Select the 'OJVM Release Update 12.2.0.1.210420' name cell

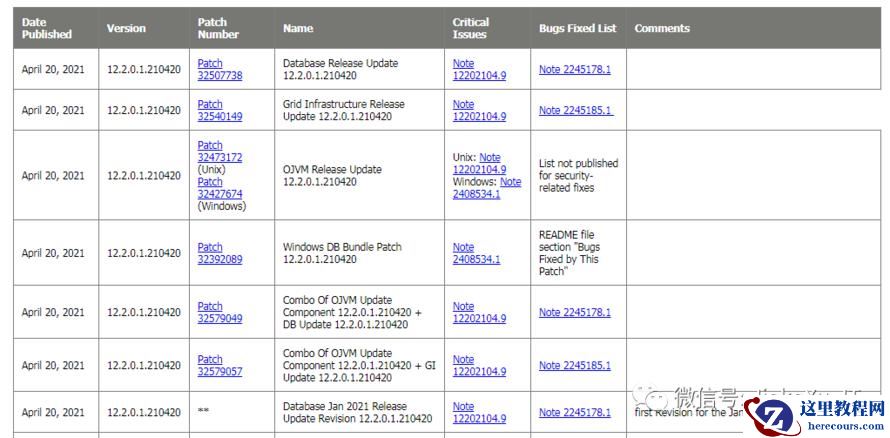click(360, 175)
